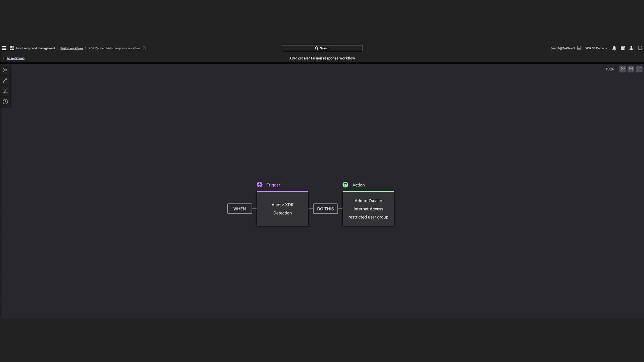This screenshot has width=644, height=362.
Task: Toggle fullscreen canvas view
Action: click(639, 69)
